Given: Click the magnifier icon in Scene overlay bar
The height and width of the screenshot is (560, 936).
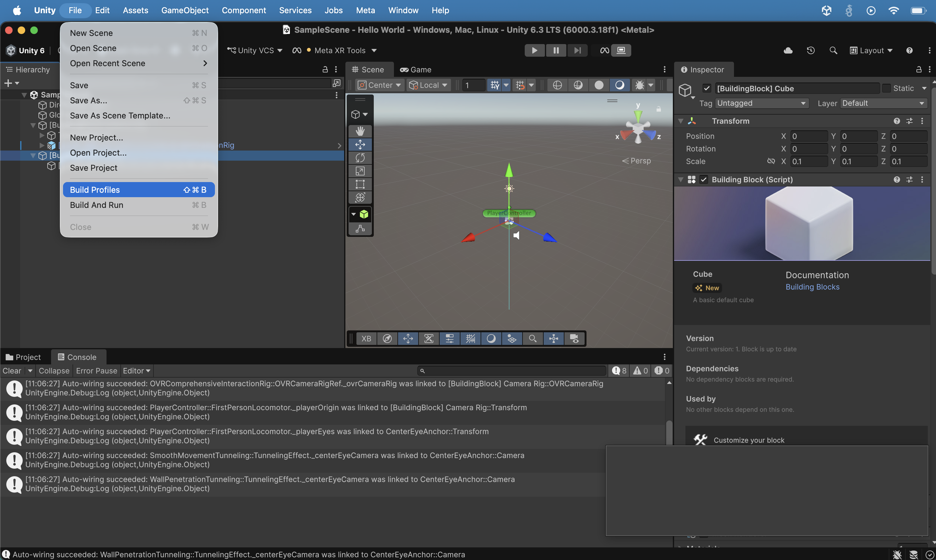Looking at the screenshot, I should coord(532,339).
